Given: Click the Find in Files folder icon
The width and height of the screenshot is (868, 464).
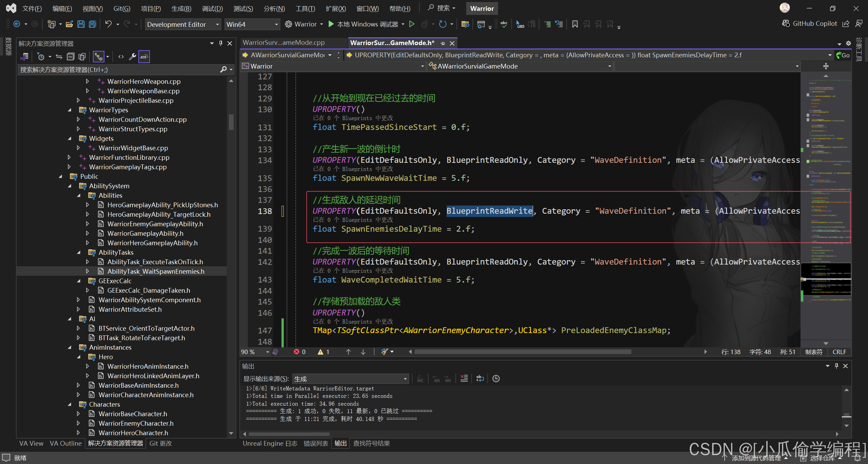Looking at the screenshot, I should coord(465,24).
